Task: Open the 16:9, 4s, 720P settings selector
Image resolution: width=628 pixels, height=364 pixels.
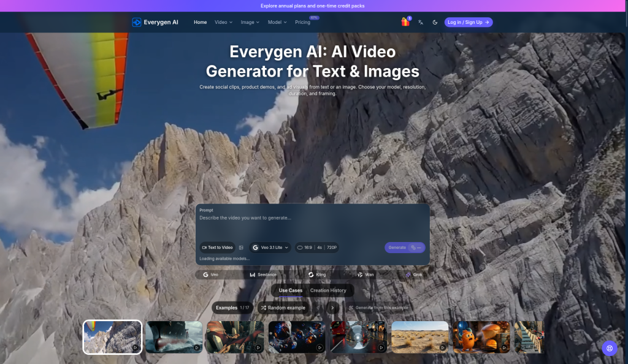Action: (317, 248)
